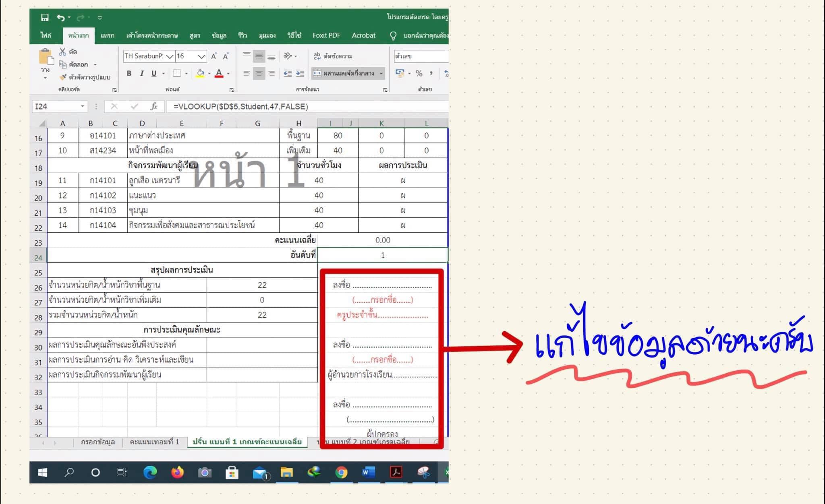Click the Cancel X icon in the formula bar
The width and height of the screenshot is (825, 504).
(x=114, y=106)
